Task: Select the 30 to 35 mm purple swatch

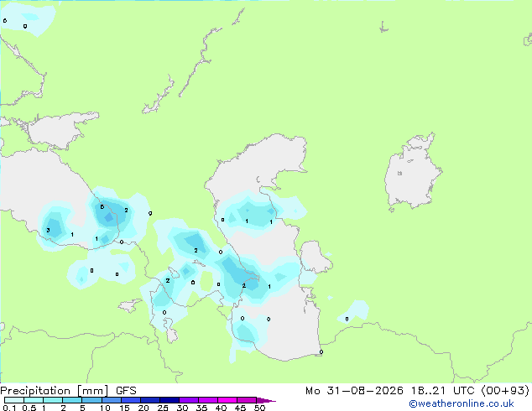Action: point(188,400)
